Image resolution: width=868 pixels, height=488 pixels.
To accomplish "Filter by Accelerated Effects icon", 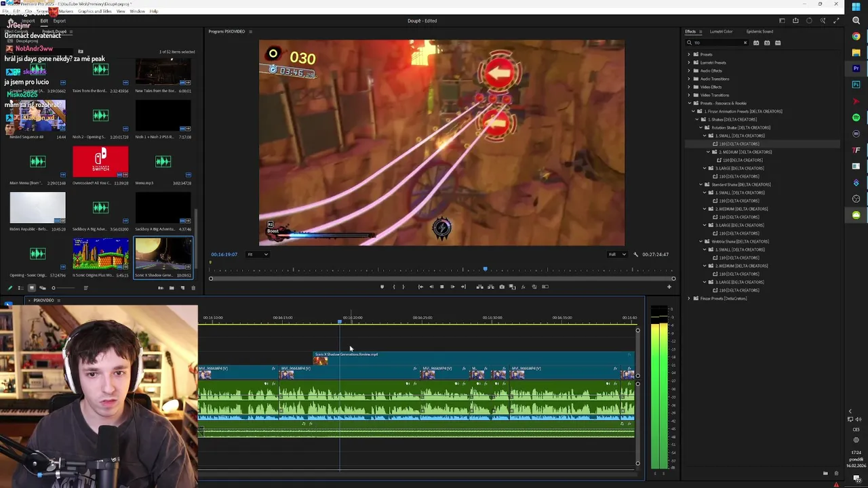I will coord(756,43).
